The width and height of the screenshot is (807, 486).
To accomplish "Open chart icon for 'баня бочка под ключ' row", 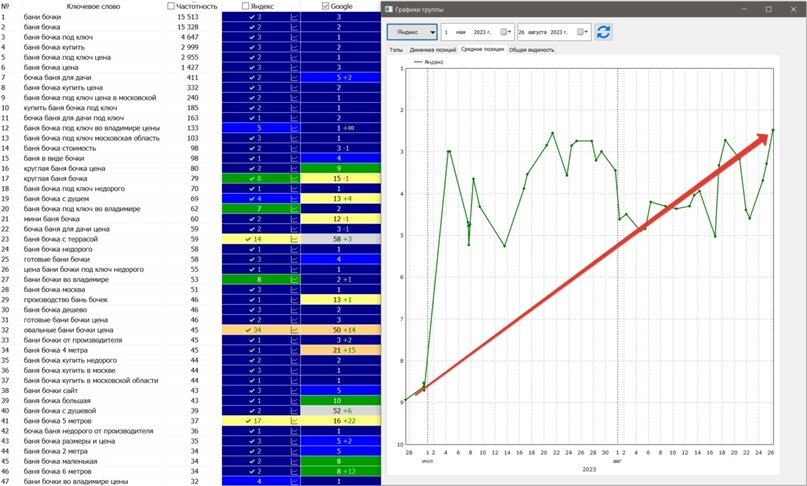I will (295, 37).
